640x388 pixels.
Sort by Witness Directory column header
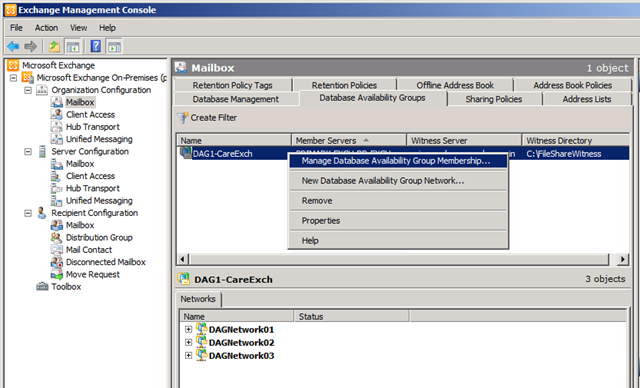[x=576, y=140]
